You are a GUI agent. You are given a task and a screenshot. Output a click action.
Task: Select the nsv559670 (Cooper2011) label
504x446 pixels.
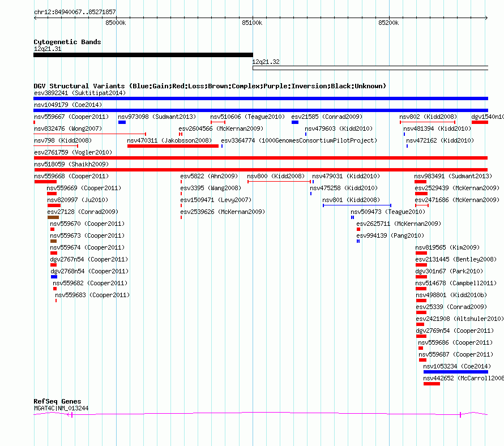[87, 224]
